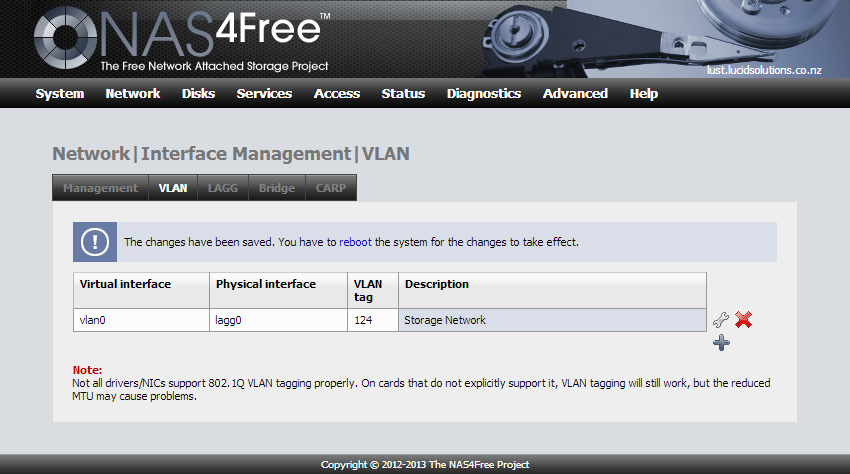Screen dimensions: 850x474
Task: Click the exclamation info icon
Action: [x=95, y=242]
